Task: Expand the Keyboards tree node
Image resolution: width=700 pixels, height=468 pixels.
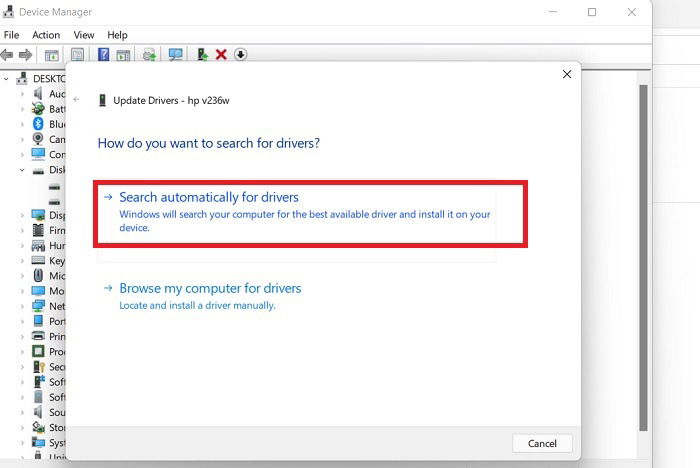Action: (22, 260)
